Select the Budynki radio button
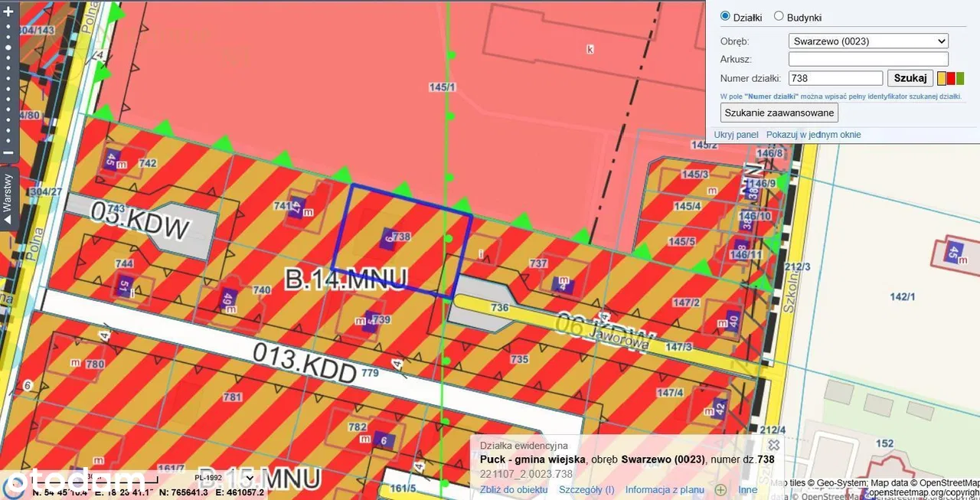 (x=779, y=16)
